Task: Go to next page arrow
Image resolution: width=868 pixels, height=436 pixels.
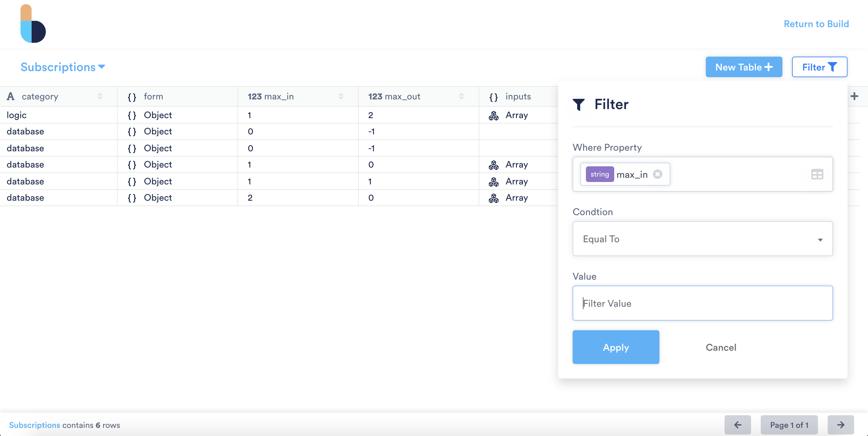Action: pos(840,425)
